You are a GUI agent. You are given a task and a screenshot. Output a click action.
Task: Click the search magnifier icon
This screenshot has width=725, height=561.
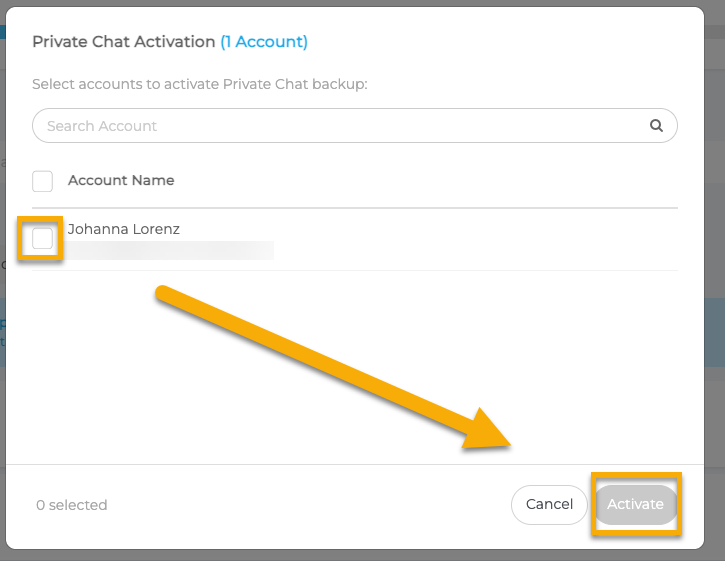657,126
